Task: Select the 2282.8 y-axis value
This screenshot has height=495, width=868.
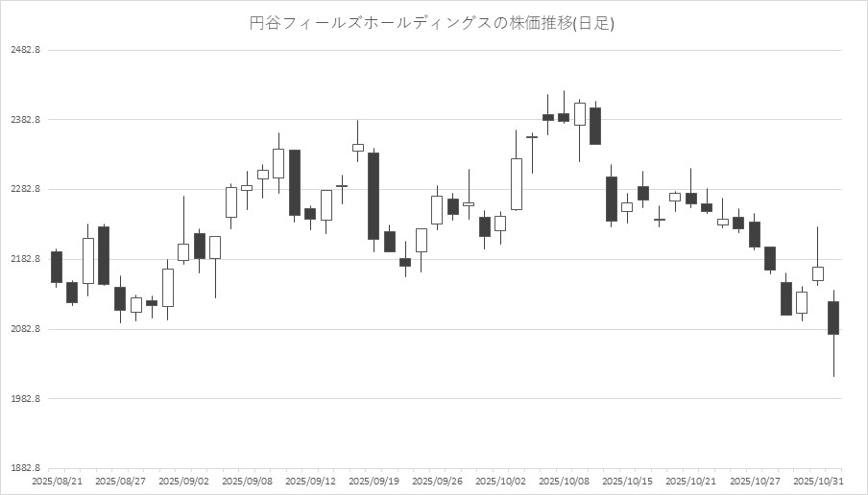Action: (x=24, y=190)
